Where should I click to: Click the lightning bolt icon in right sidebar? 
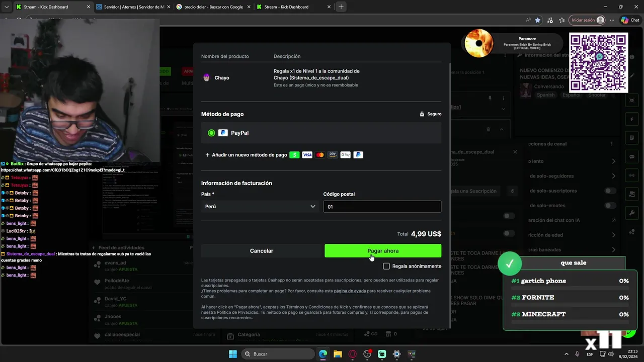pos(632,119)
